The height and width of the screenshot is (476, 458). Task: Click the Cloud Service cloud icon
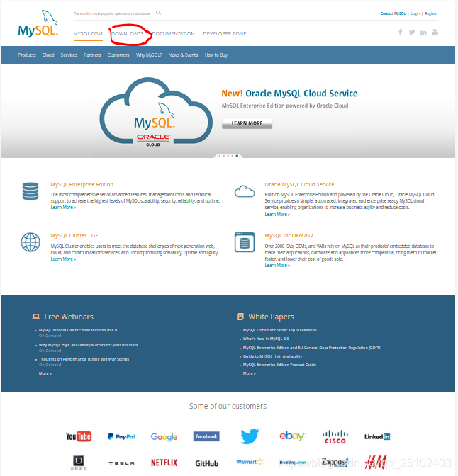(x=245, y=191)
